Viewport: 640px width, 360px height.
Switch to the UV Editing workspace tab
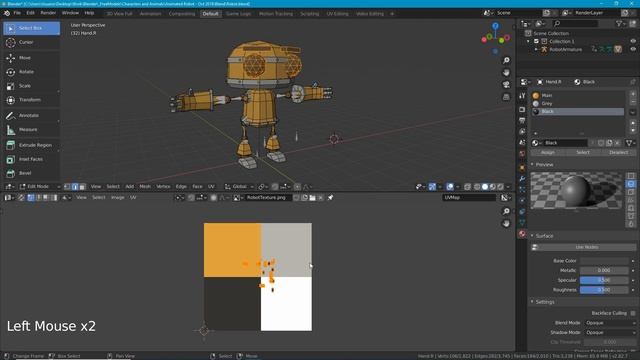(338, 13)
